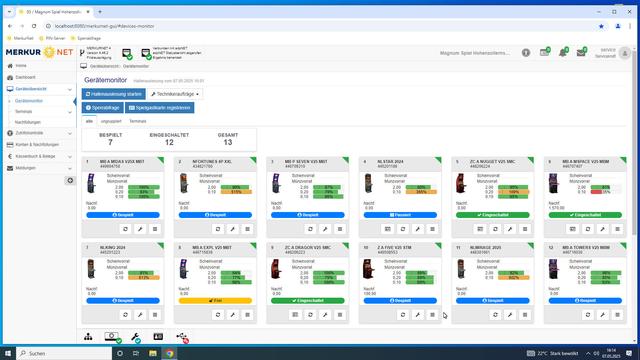Image resolution: width=640 pixels, height=360 pixels.
Task: Open Dashboard in sidebar
Action: 25,77
